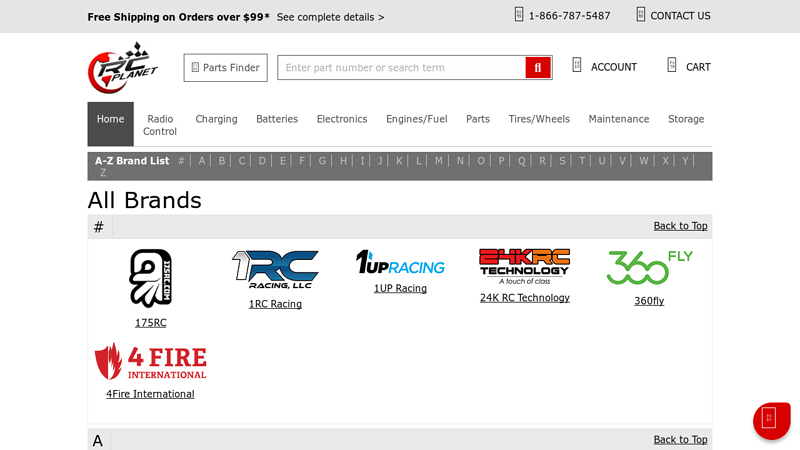The height and width of the screenshot is (450, 800).
Task: Jump to letter R brands
Action: click(x=542, y=161)
